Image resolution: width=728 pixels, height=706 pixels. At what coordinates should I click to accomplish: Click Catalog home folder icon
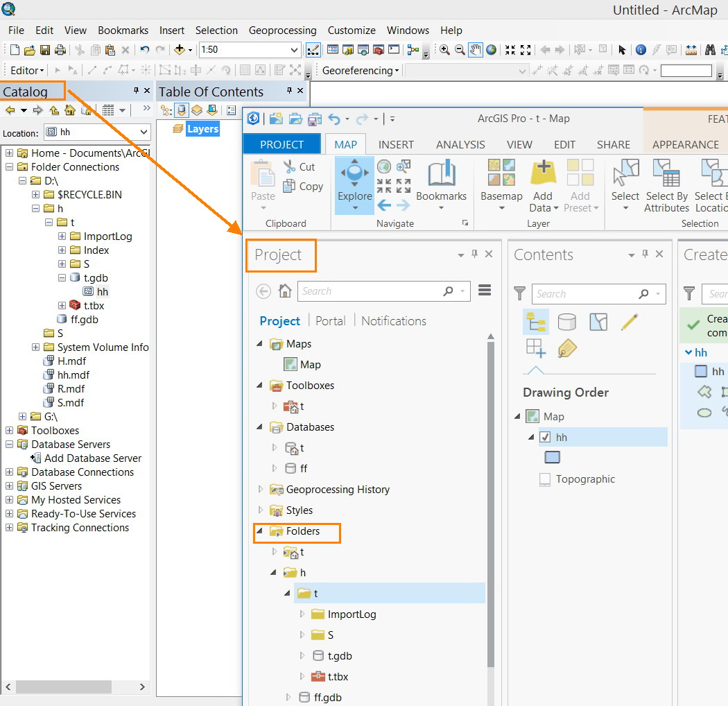point(70,110)
